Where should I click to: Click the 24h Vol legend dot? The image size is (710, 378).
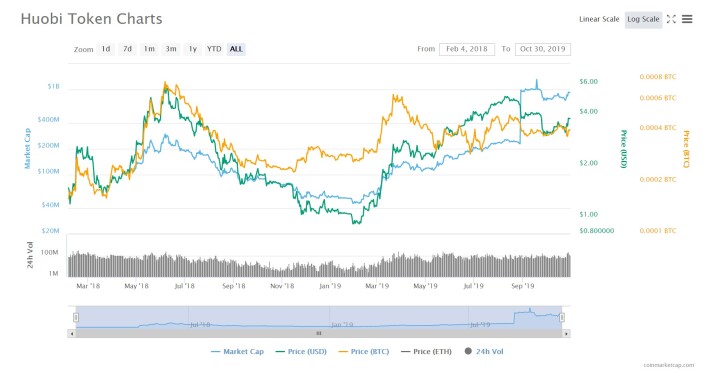(468, 351)
